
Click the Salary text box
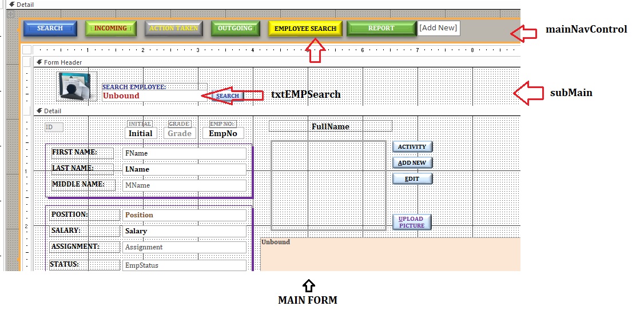(184, 231)
